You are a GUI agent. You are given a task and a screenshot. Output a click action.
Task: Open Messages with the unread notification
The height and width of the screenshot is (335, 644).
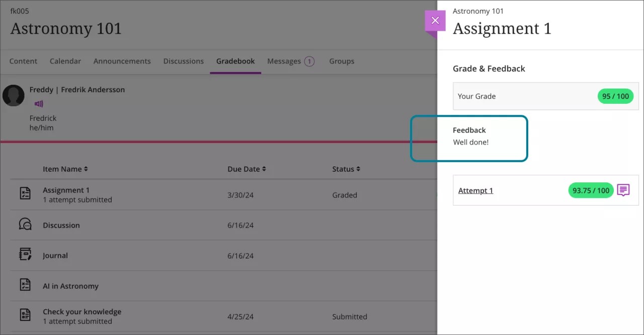tap(291, 61)
